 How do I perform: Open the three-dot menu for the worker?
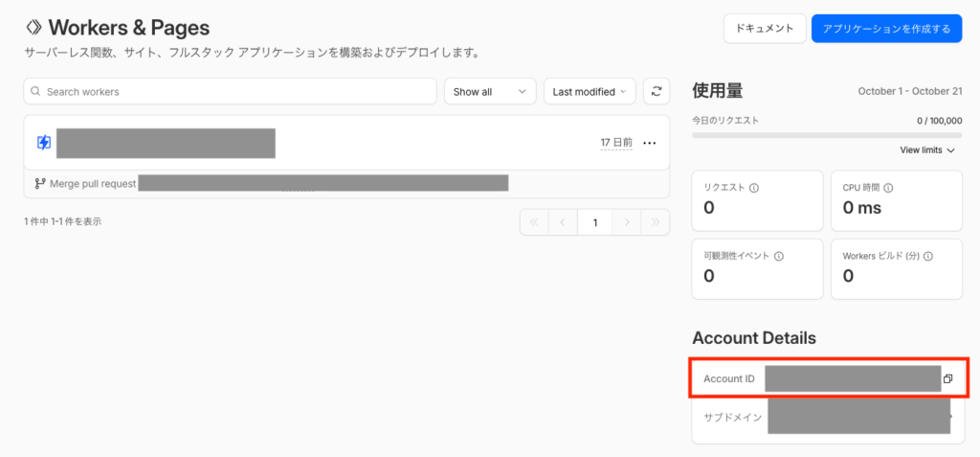coord(650,143)
